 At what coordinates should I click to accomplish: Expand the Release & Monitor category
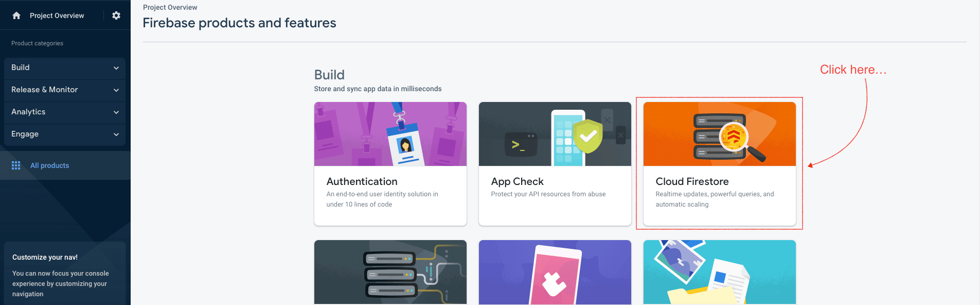pos(64,90)
